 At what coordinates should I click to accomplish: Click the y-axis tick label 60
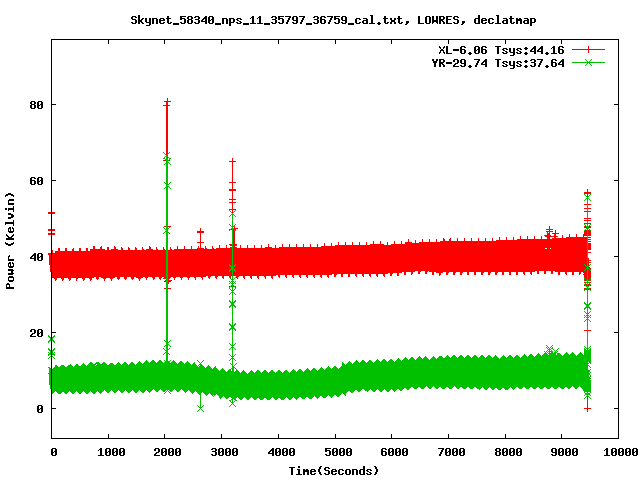[x=36, y=181]
